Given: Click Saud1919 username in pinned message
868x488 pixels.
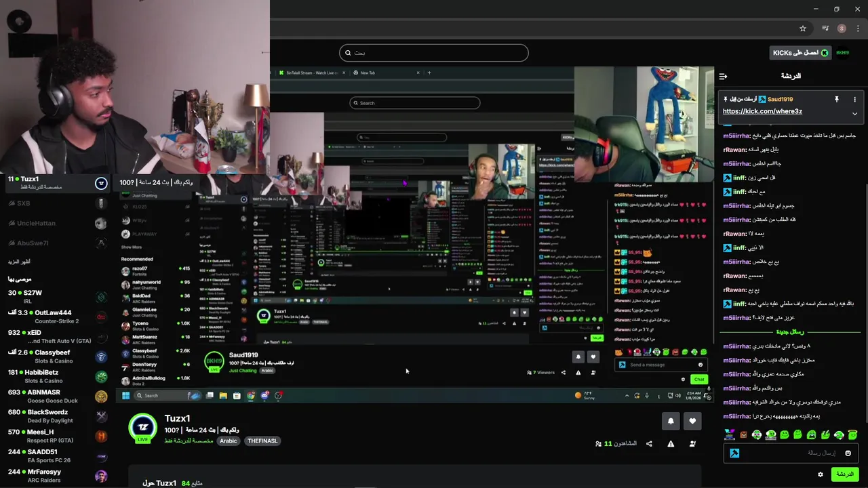Looking at the screenshot, I should point(781,99).
